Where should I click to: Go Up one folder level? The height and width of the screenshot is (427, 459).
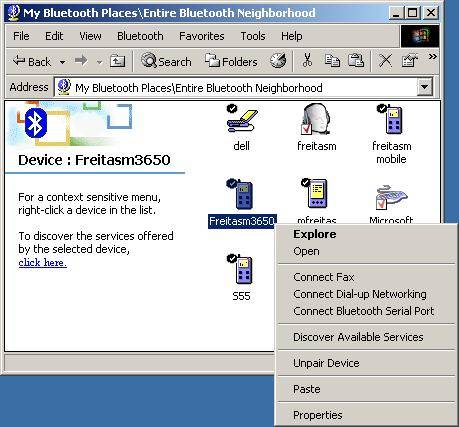(117, 61)
